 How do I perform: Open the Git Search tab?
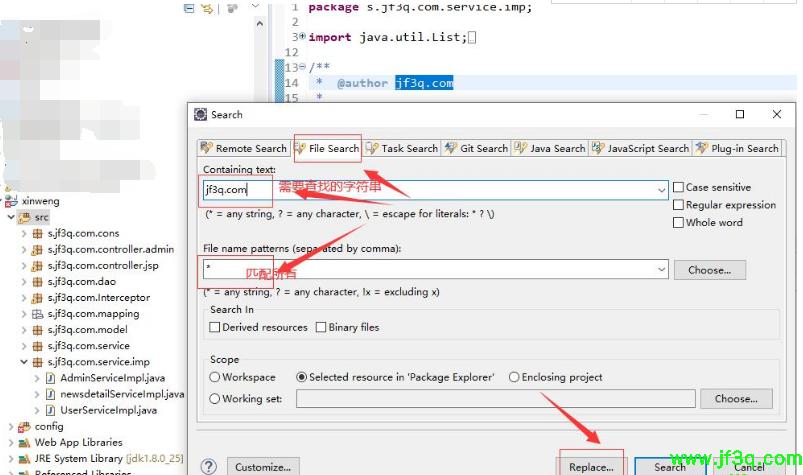click(475, 148)
